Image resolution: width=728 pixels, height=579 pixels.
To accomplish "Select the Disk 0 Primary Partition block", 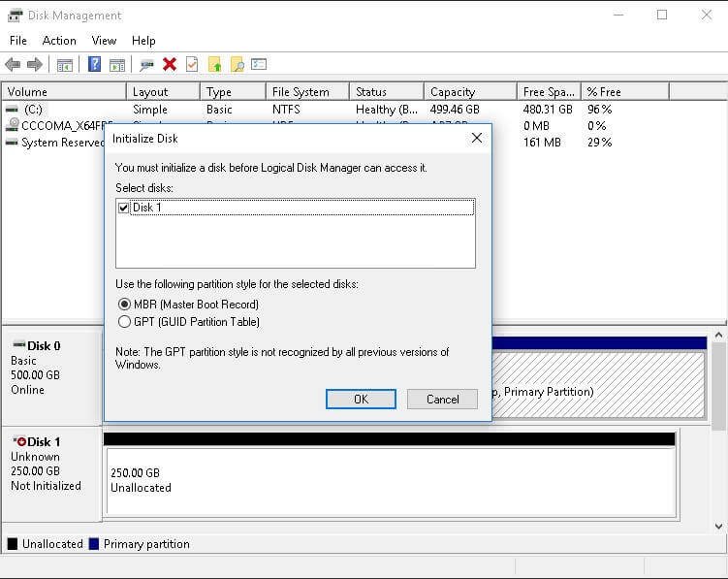I will [598, 385].
